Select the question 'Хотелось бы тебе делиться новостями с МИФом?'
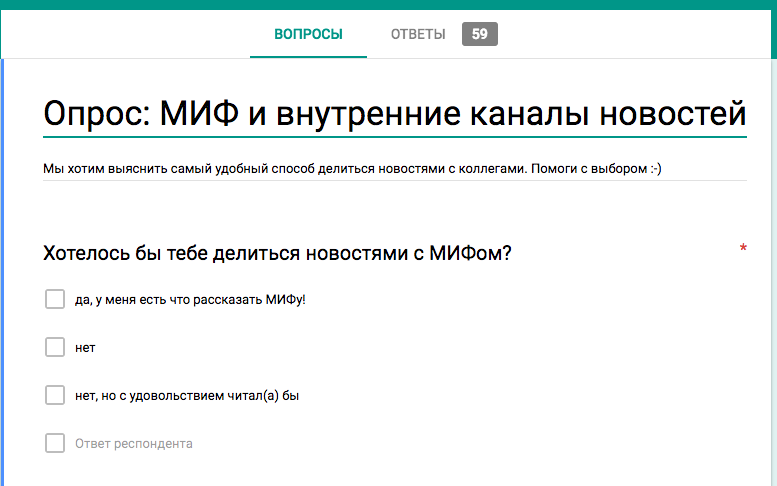Screen dimensions: 777x486 [278, 254]
